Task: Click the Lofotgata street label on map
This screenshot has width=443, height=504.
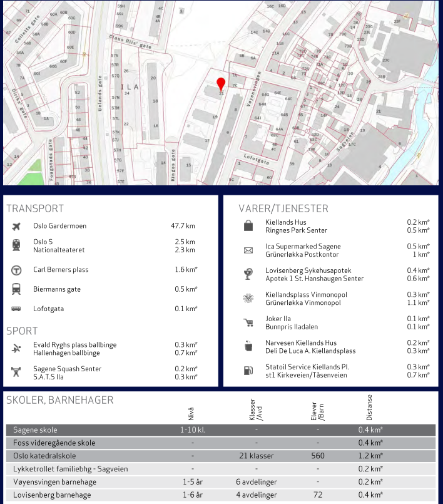Action: click(x=256, y=159)
